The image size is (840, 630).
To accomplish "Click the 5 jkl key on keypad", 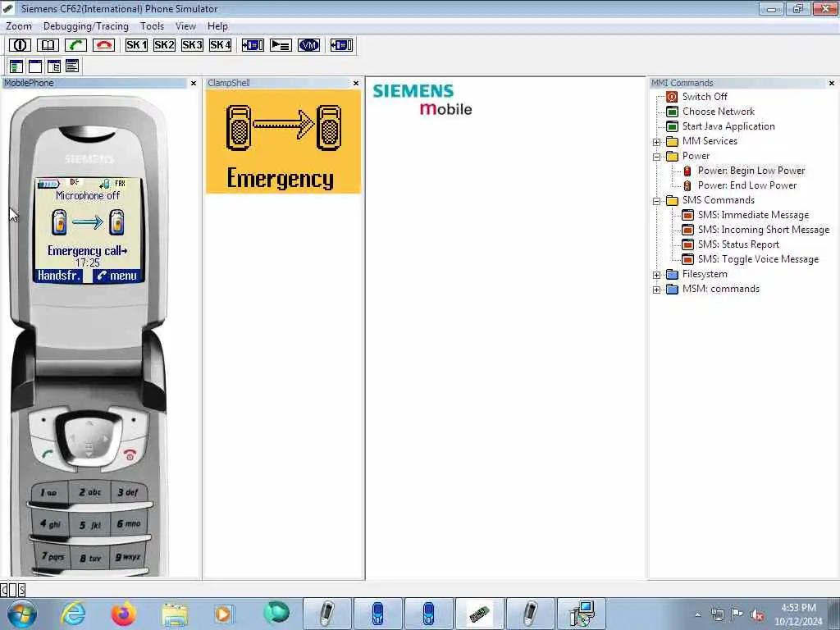I will (89, 525).
